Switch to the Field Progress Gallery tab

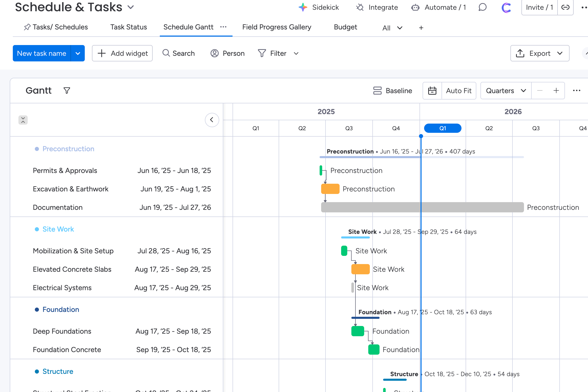tap(277, 27)
